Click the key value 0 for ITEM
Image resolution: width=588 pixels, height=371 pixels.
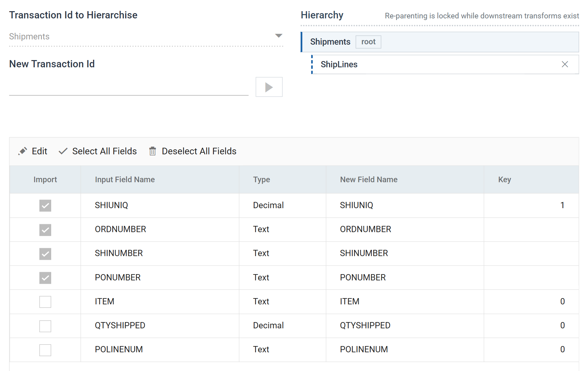[x=562, y=301]
